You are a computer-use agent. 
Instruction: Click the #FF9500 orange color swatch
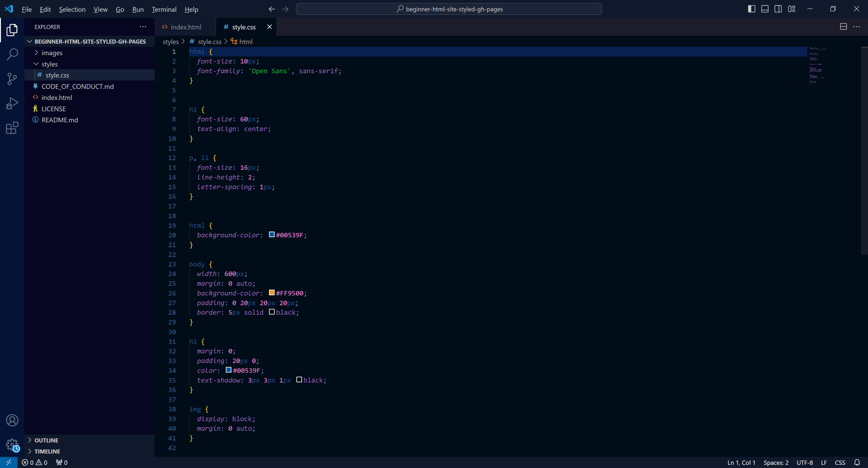coord(272,293)
